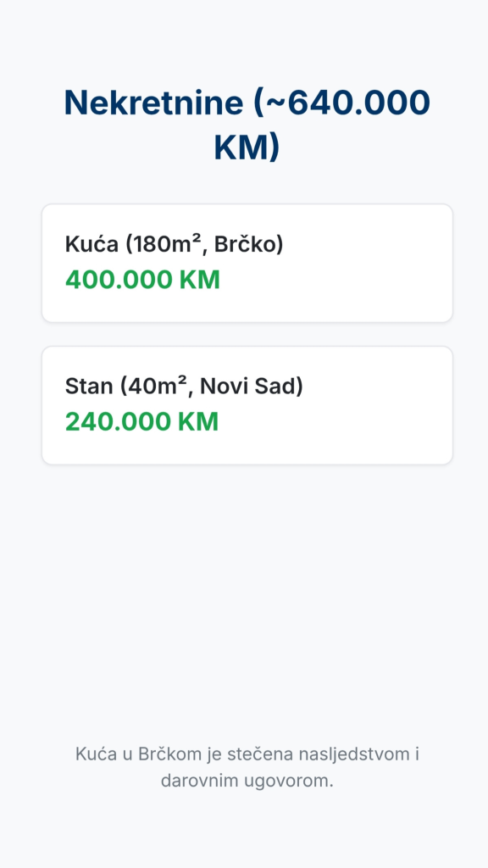The width and height of the screenshot is (488, 868).
Task: Click the Stan (40m², Novi Sad) label
Action: [184, 386]
